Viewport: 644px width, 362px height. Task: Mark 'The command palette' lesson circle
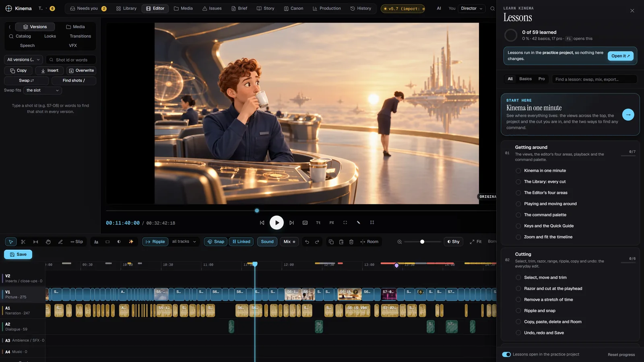click(518, 215)
